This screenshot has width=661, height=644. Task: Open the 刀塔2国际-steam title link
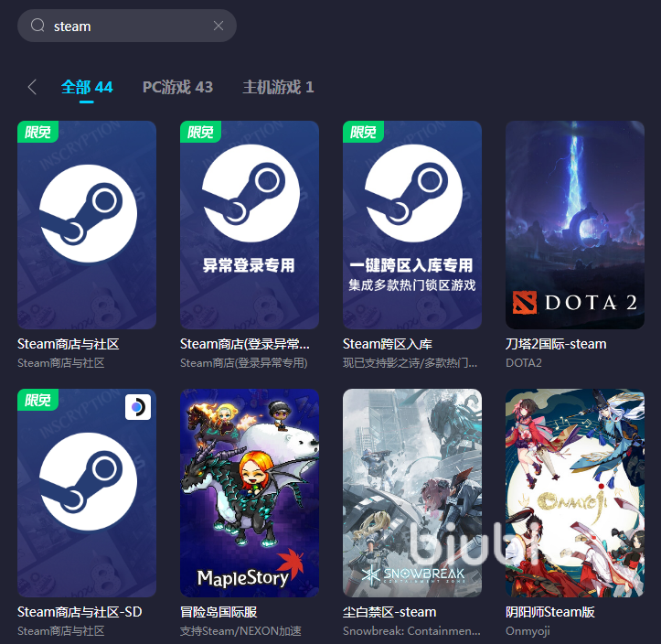tap(556, 344)
